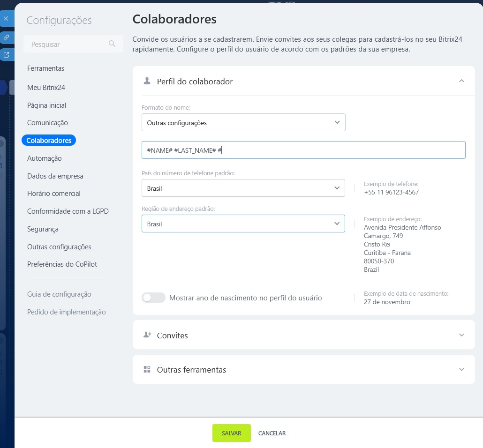The width and height of the screenshot is (483, 448).
Task: Click the name format template field
Action: 303,150
